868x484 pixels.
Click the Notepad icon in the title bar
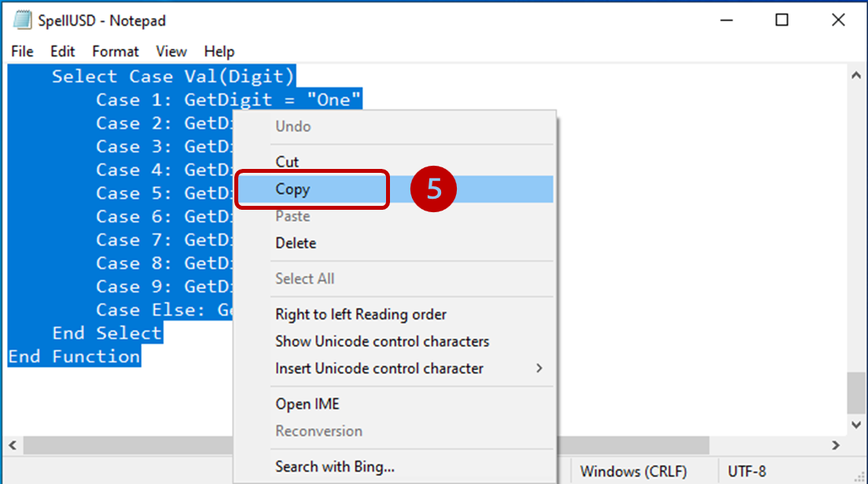pos(23,20)
